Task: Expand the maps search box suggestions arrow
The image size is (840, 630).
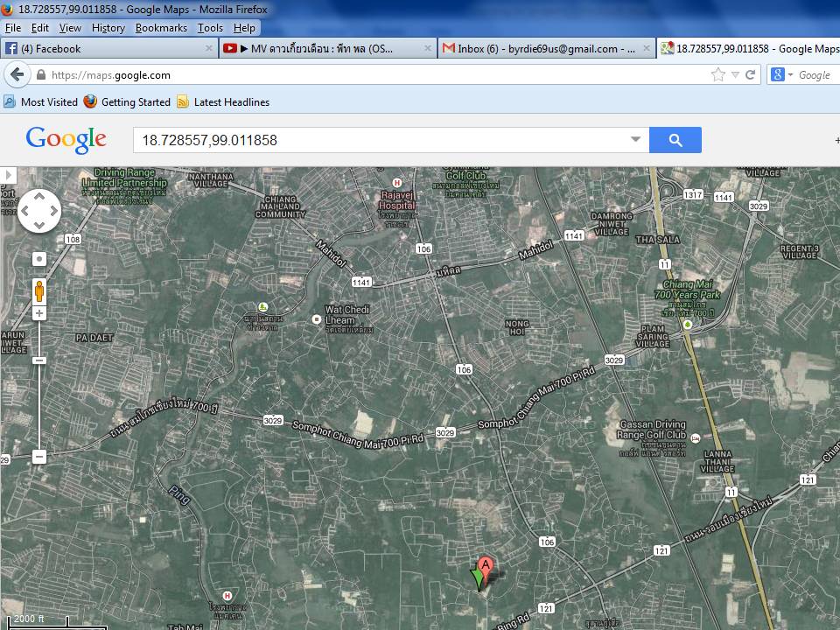Action: [635, 139]
